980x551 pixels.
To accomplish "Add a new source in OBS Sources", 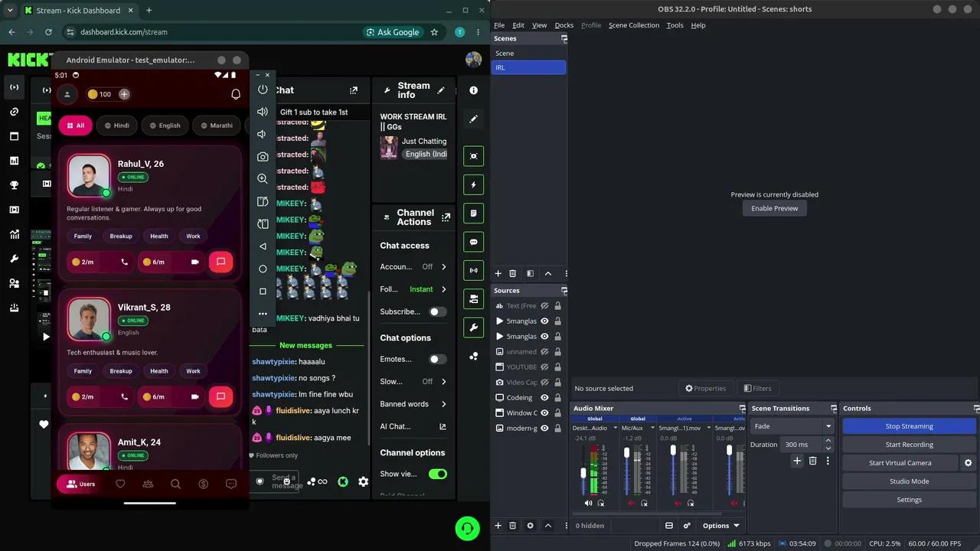I will pos(498,526).
